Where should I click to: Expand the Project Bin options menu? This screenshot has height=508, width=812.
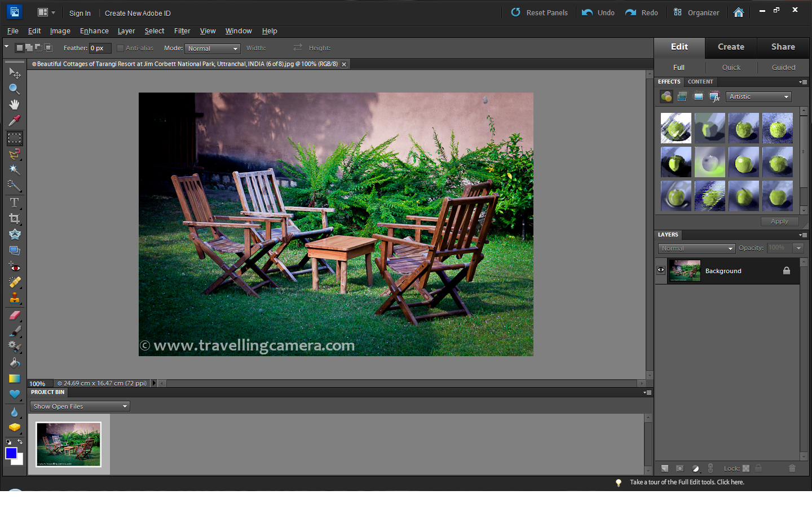click(647, 392)
